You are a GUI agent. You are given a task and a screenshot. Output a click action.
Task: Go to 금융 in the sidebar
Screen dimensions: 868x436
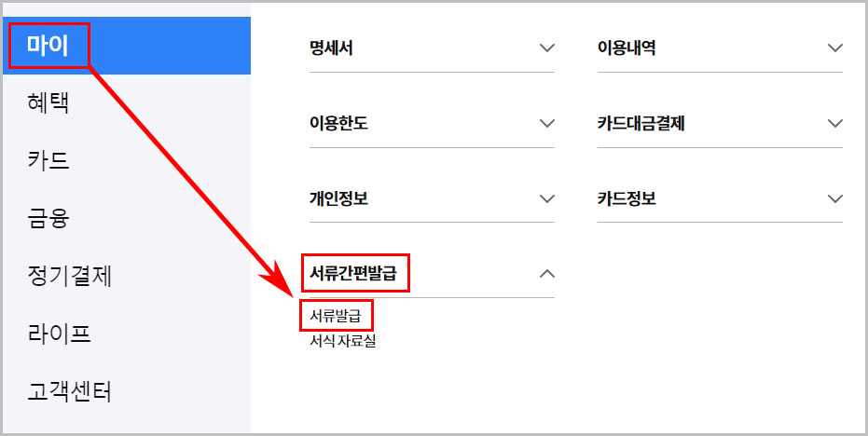(48, 219)
